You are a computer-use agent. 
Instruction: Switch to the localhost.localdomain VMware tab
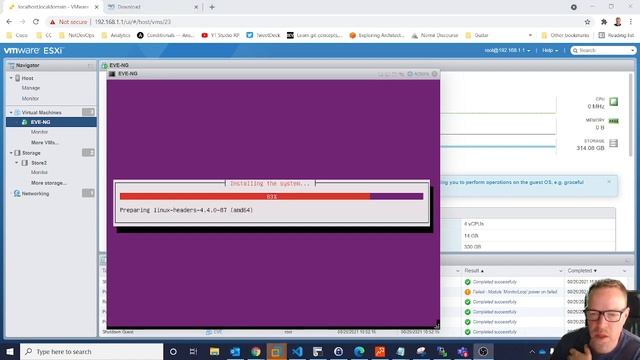[53, 7]
